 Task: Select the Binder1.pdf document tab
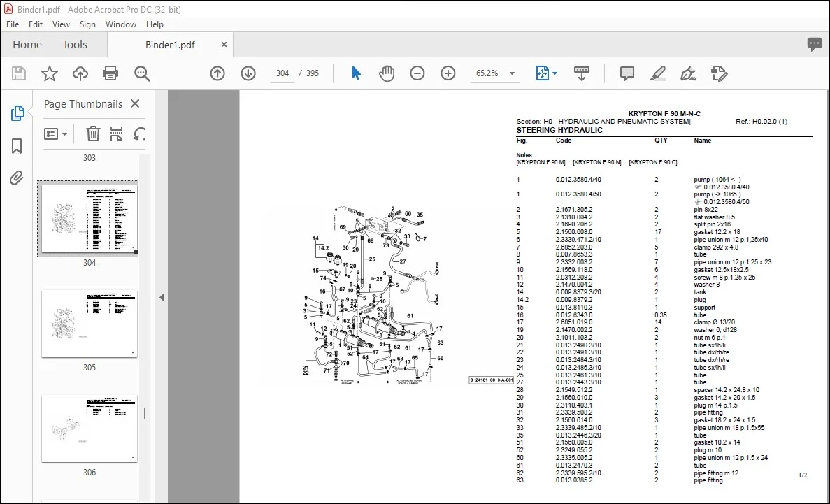click(x=170, y=45)
